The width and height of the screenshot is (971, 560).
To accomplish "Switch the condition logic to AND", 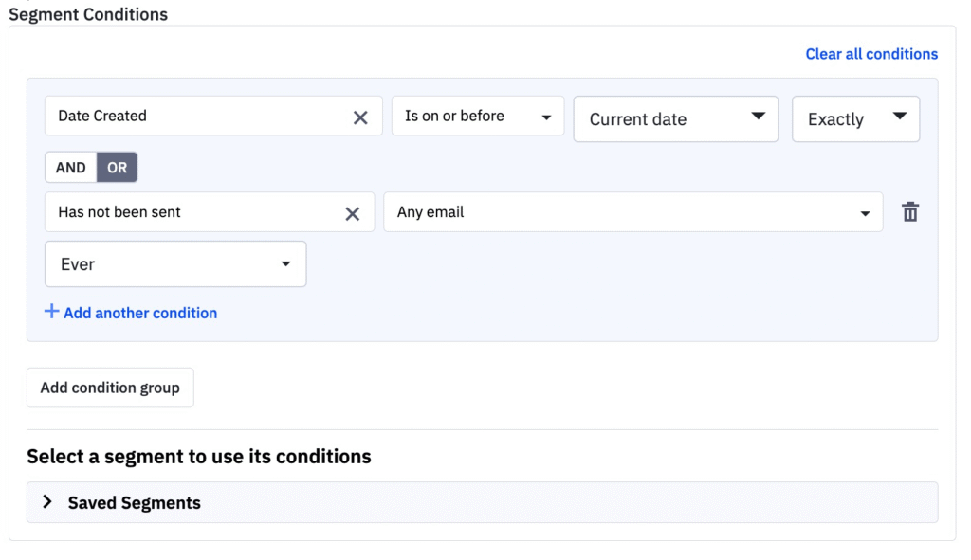I will tap(70, 167).
